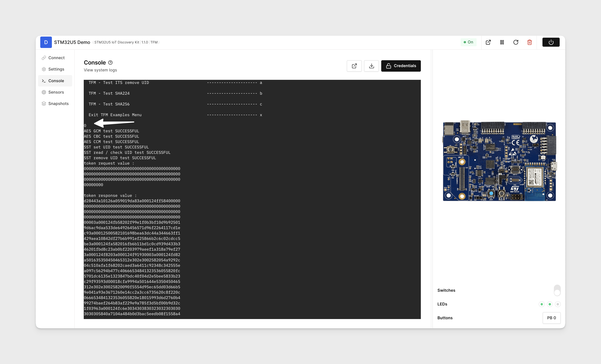This screenshot has width=601, height=364.
Task: Click the Connect sidebar item
Action: tap(56, 57)
